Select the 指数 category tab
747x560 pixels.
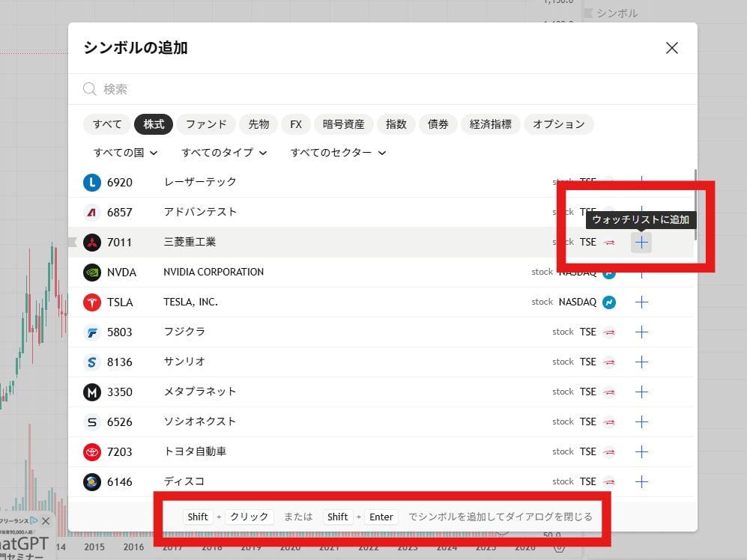[396, 124]
